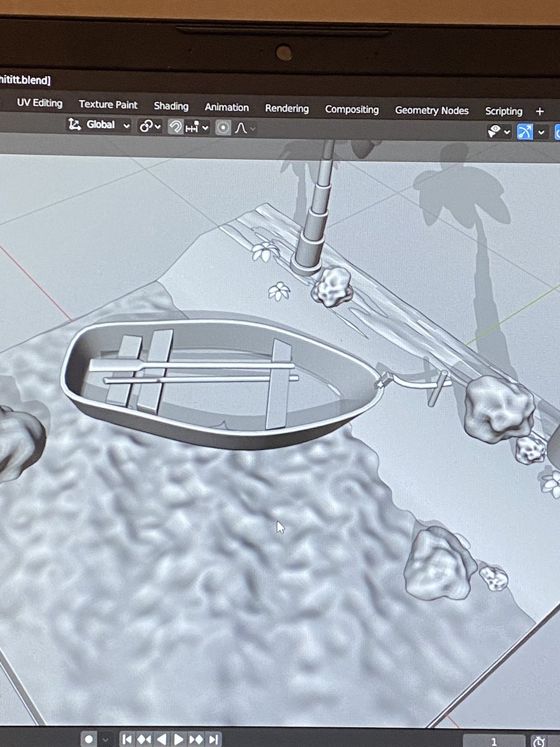The image size is (560, 747).
Task: Jump to the previous keyframe
Action: [144, 740]
